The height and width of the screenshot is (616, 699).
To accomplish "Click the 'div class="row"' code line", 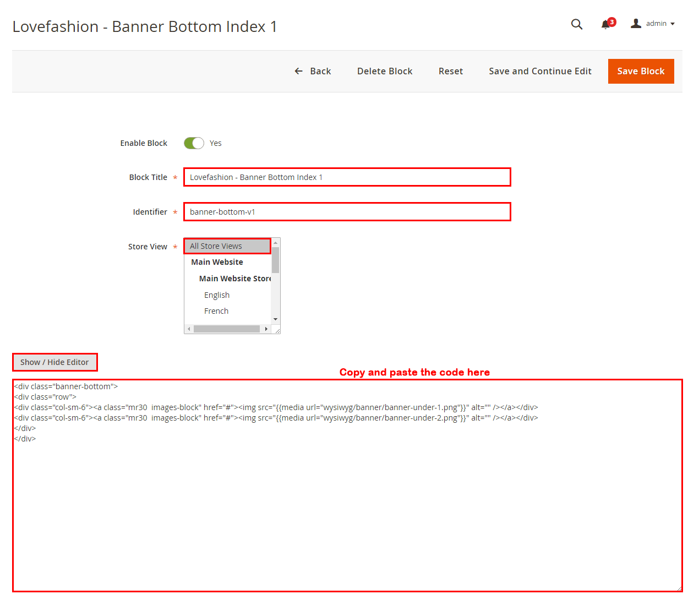I will (45, 397).
